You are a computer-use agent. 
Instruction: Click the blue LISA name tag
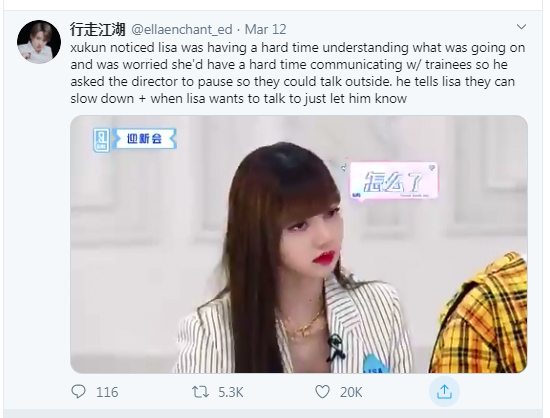pos(375,365)
